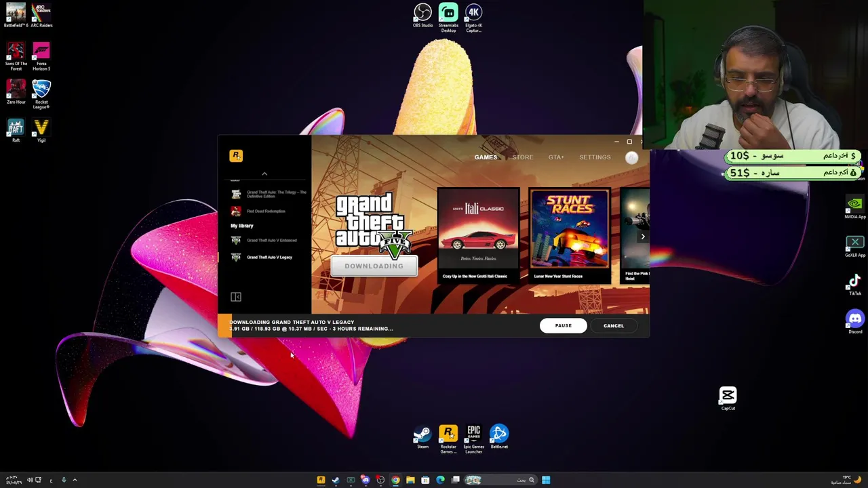Screen dimensions: 868x488
Task: Open the profile avatar in Rockstar launcher
Action: (x=631, y=157)
